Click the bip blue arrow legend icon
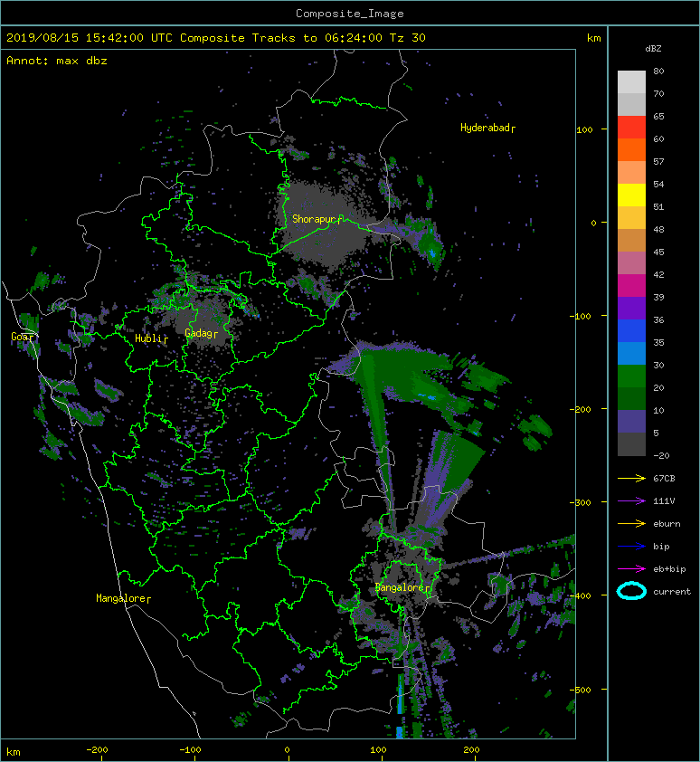The image size is (700, 762). click(x=631, y=547)
